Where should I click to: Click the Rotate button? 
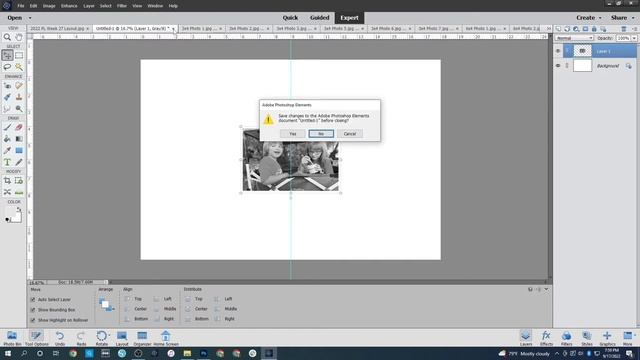[102, 338]
